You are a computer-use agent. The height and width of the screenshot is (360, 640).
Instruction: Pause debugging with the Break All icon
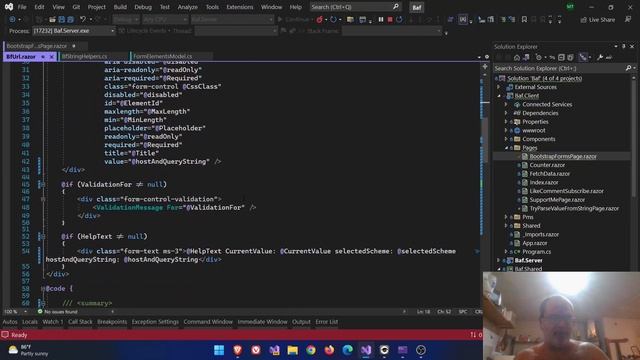pyautogui.click(x=380, y=19)
